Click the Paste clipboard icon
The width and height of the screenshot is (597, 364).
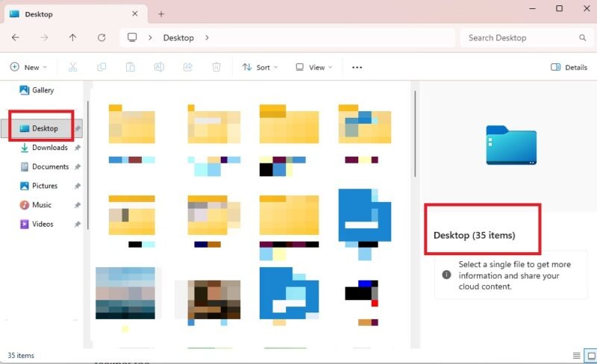[x=130, y=67]
